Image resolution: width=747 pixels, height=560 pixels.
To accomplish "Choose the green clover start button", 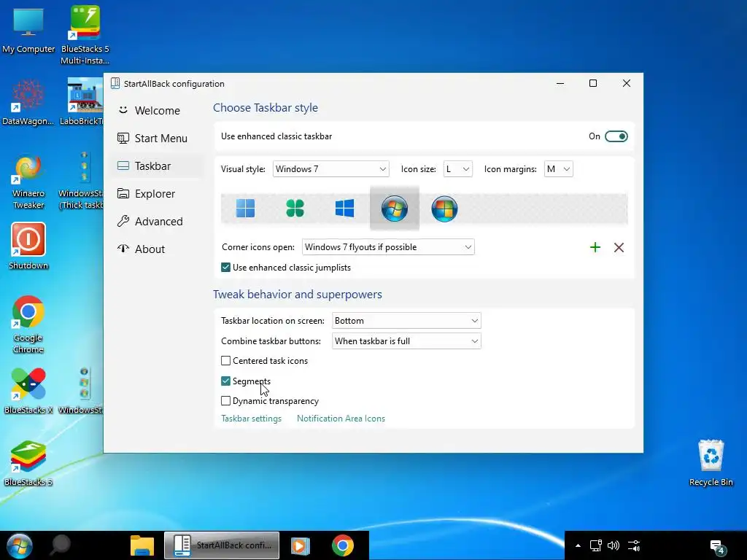I will (x=295, y=208).
